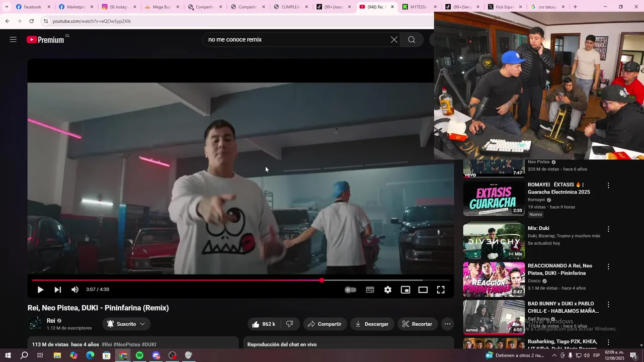Click the #DUKI hashtag

(x=149, y=344)
